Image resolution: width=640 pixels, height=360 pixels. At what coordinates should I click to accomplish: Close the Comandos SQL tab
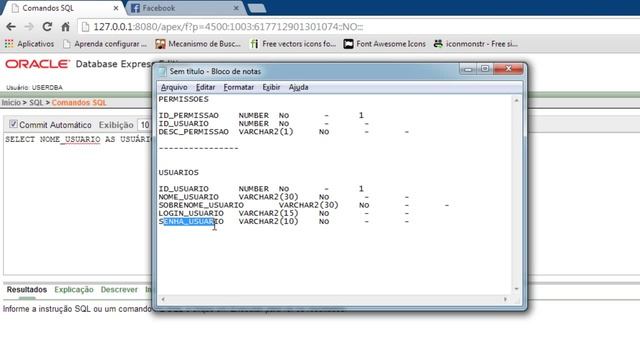[x=116, y=8]
